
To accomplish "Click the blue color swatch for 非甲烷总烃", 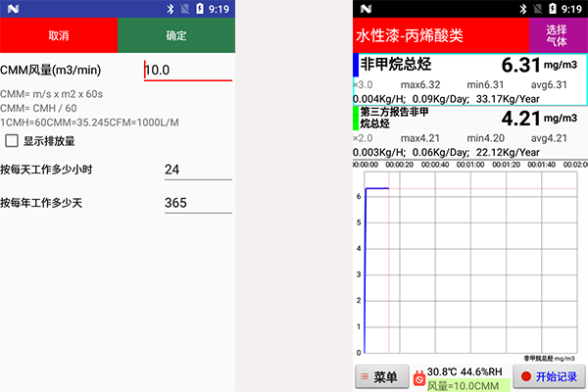I will click(355, 65).
